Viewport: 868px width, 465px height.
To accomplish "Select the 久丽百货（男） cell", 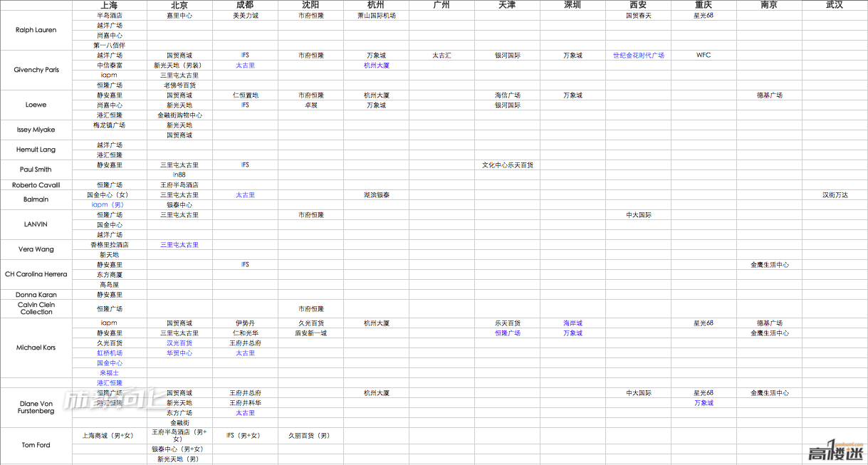I will coord(310,435).
